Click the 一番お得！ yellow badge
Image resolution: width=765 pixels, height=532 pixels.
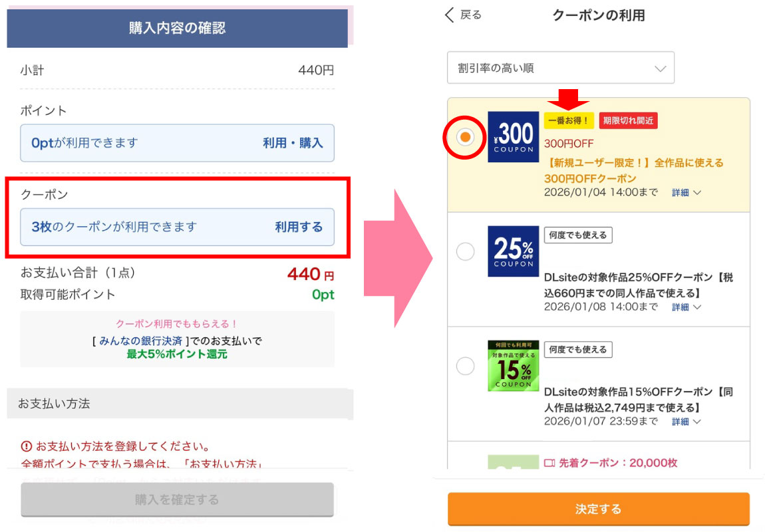(x=568, y=120)
